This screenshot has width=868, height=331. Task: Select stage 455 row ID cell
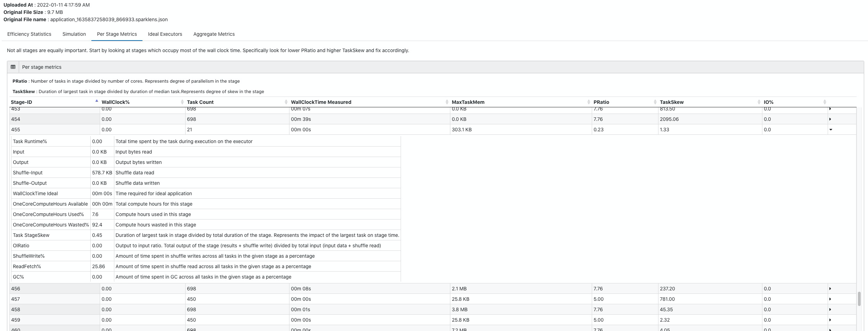(x=55, y=130)
